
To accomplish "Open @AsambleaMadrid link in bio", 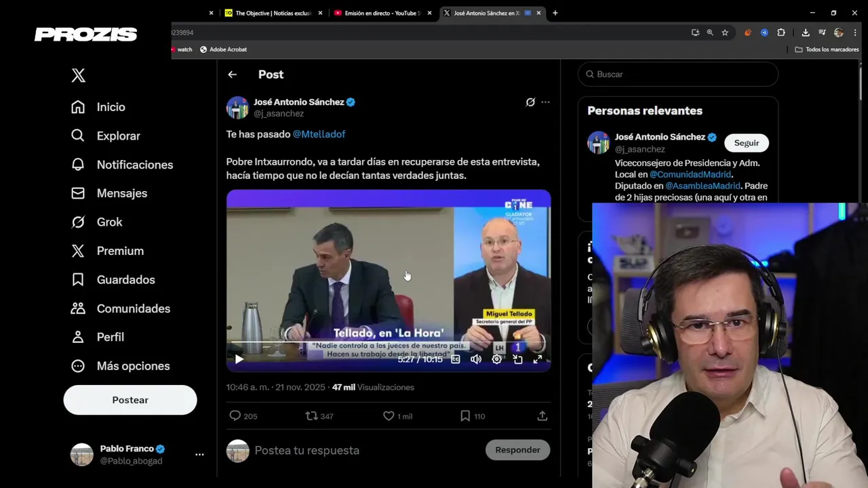I will click(x=703, y=186).
